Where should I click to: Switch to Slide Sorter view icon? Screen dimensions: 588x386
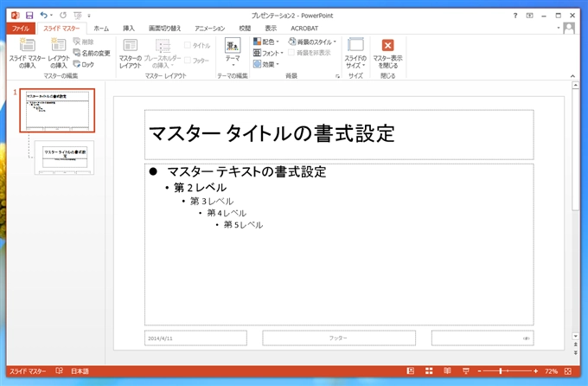[429, 371]
